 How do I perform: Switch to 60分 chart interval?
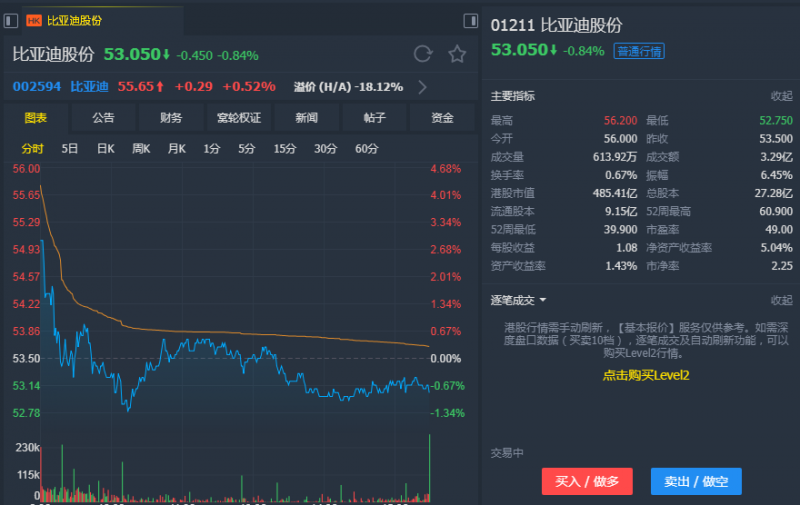click(367, 149)
